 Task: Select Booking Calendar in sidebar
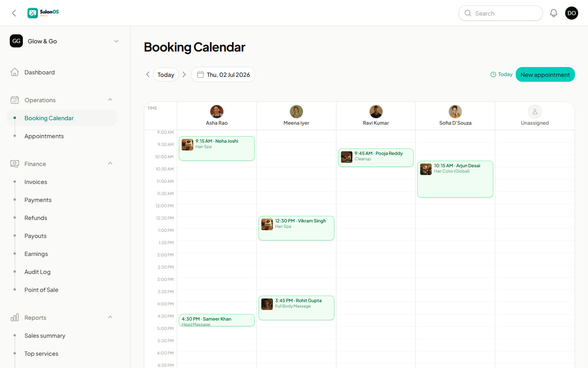62,118
